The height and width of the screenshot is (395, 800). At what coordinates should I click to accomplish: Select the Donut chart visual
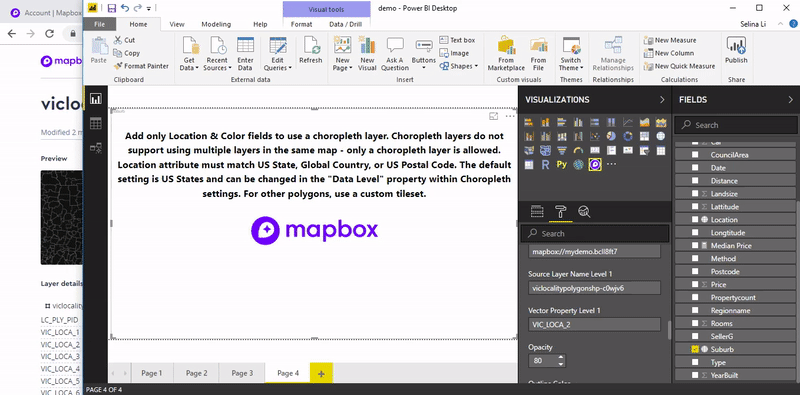[x=628, y=136]
